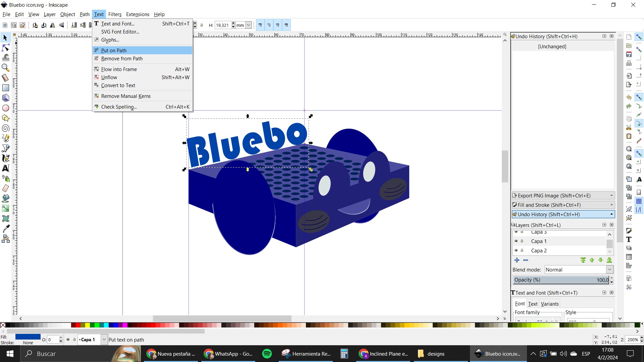The width and height of the screenshot is (644, 362).
Task: Select the Ellipse circle tool
Action: 5,108
